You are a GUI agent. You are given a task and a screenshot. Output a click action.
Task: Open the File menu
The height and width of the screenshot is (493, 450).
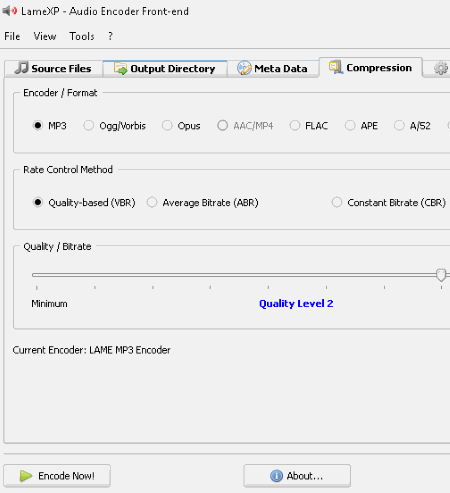(12, 36)
